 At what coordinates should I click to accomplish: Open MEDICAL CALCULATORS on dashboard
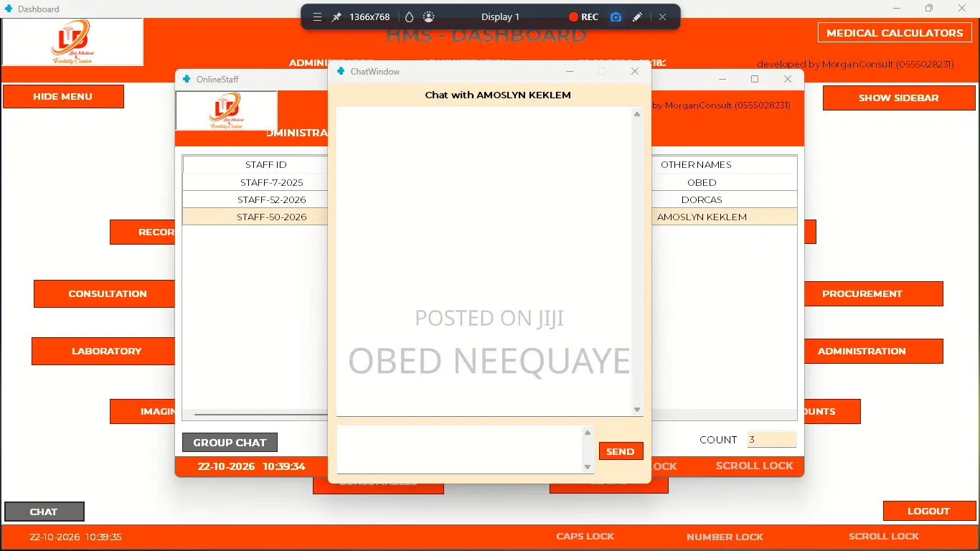pos(895,32)
